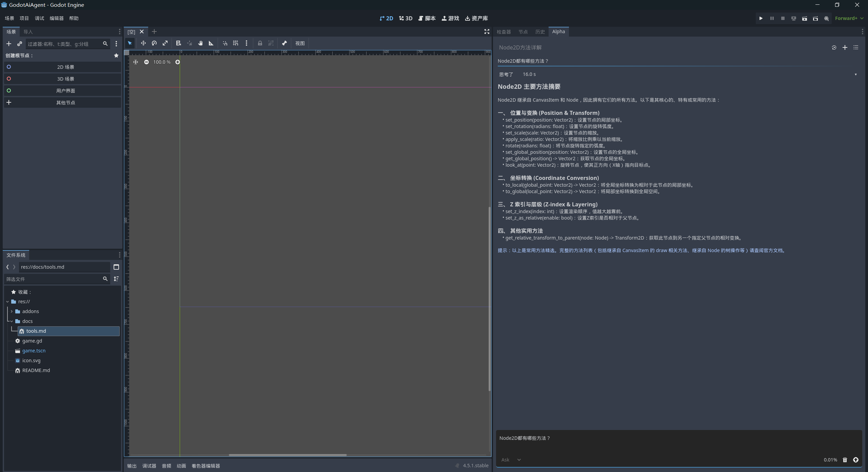Screen dimensions: 868x472
Task: Run the project with Play button
Action: [761, 18]
